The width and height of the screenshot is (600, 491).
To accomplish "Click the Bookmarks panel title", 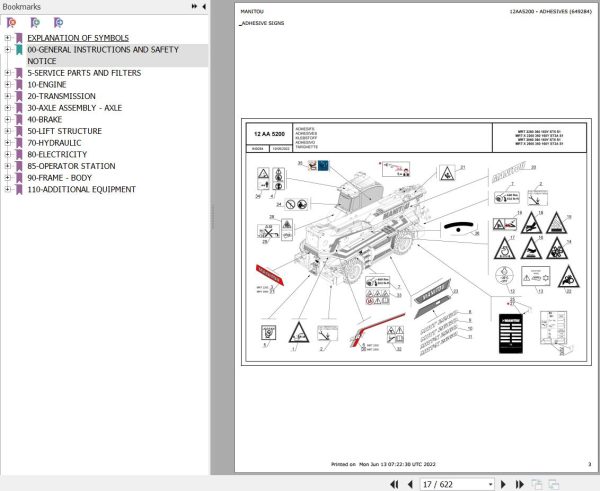I will pos(21,7).
